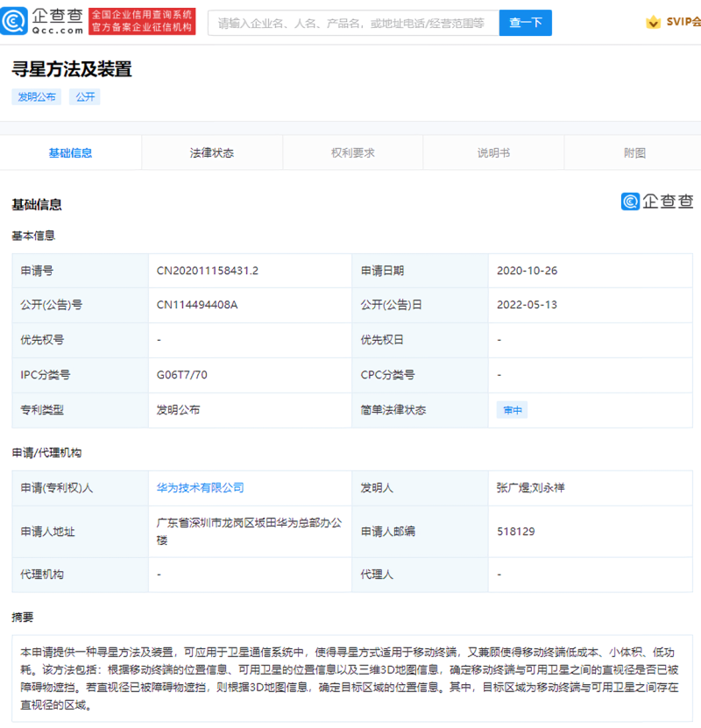Click the Qcc.com logo icon
This screenshot has height=728, width=701.
pyautogui.click(x=14, y=21)
